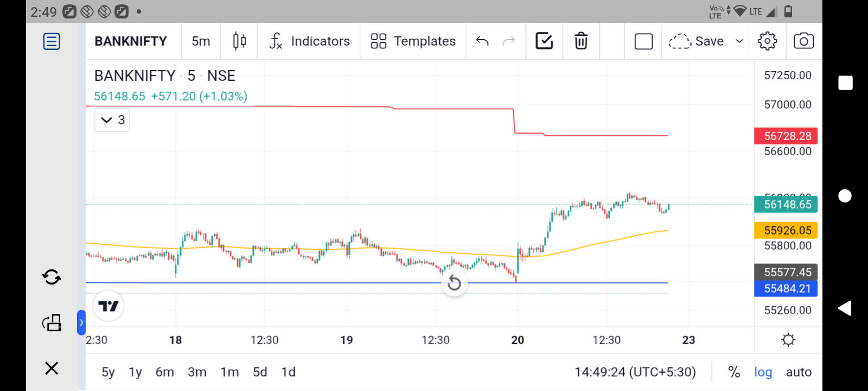Undo the last chart change
The height and width of the screenshot is (391, 868).
coord(482,41)
